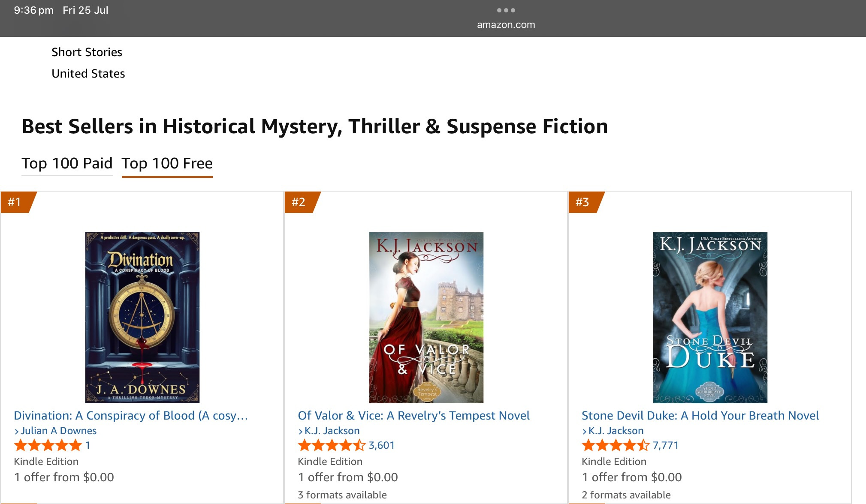Open the 7,771 reviews count
Screen dimensions: 866x504
665,445
